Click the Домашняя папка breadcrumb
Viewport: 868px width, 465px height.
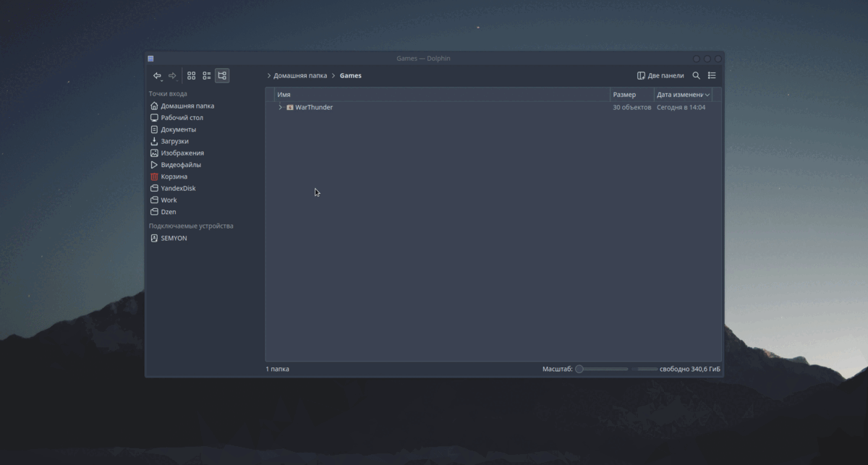pyautogui.click(x=300, y=75)
